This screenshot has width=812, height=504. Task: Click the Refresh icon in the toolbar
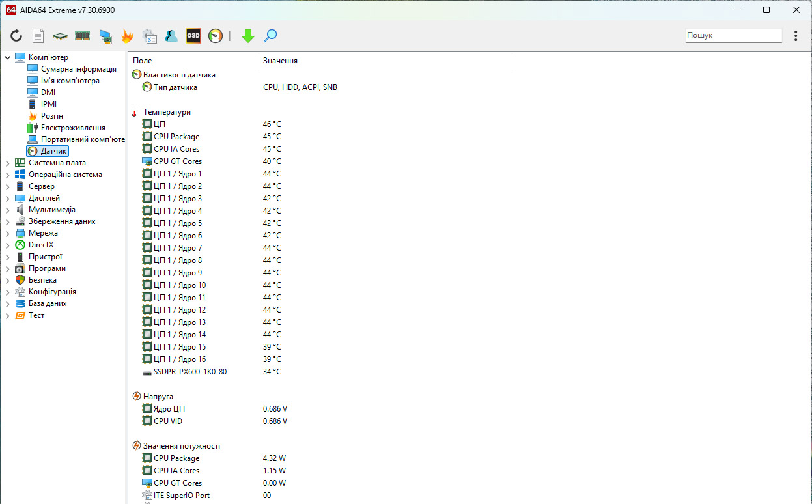16,36
